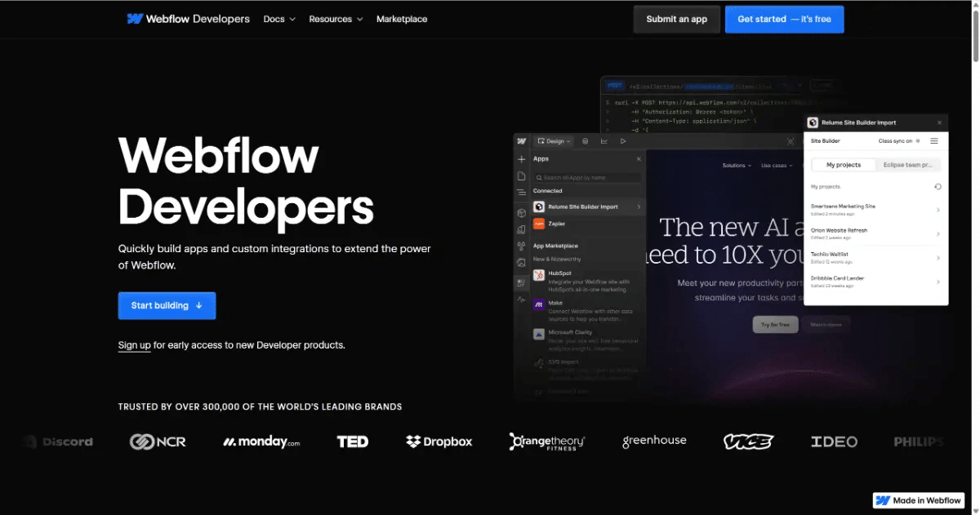Expand the Docs dropdown in the navbar
The height and width of the screenshot is (515, 980).
pos(278,19)
